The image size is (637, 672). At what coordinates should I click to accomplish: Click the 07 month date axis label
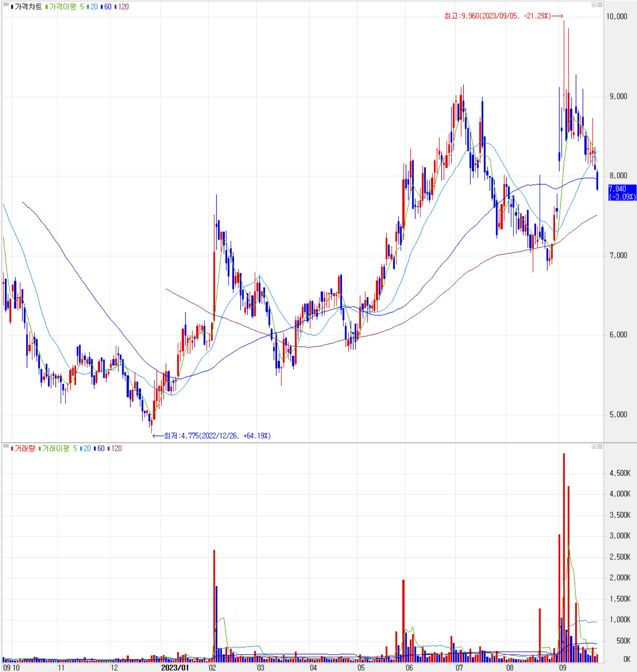point(459,668)
